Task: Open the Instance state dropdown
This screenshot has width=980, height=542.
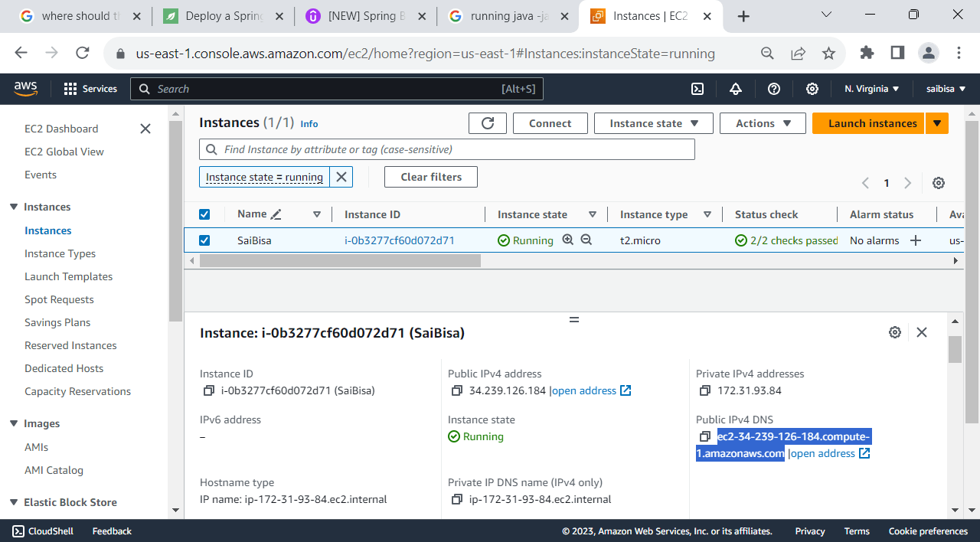Action: point(653,122)
